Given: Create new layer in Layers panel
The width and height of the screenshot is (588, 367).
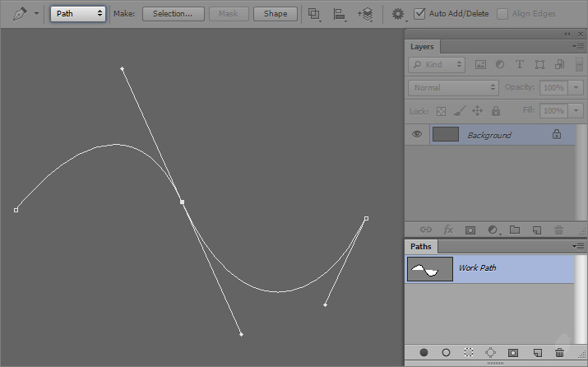Looking at the screenshot, I should click(537, 230).
